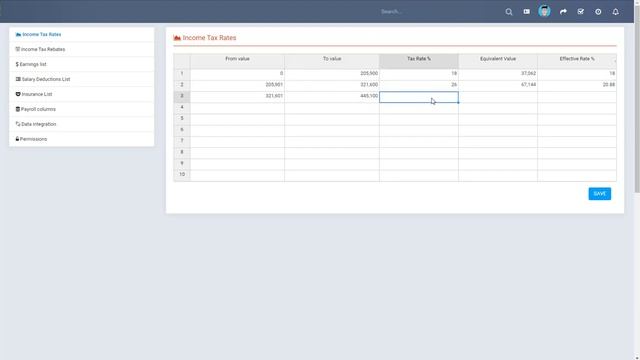The height and width of the screenshot is (360, 640).
Task: Click the SAVE button
Action: 600,194
